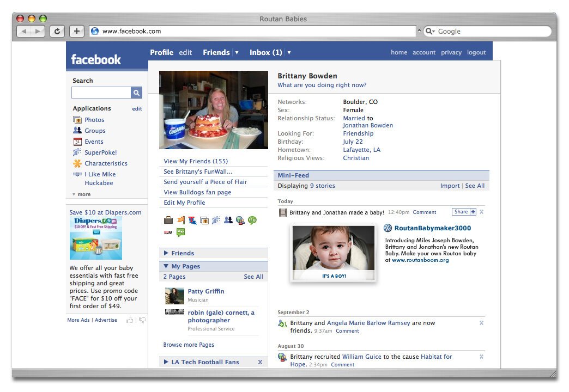Click the VW logo beside RoutanBabymaker3000

click(388, 228)
